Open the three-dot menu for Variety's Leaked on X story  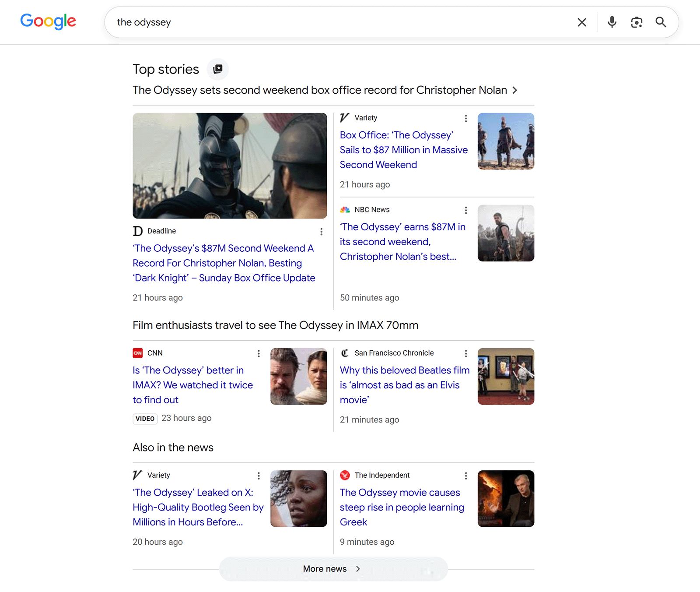[x=259, y=476]
